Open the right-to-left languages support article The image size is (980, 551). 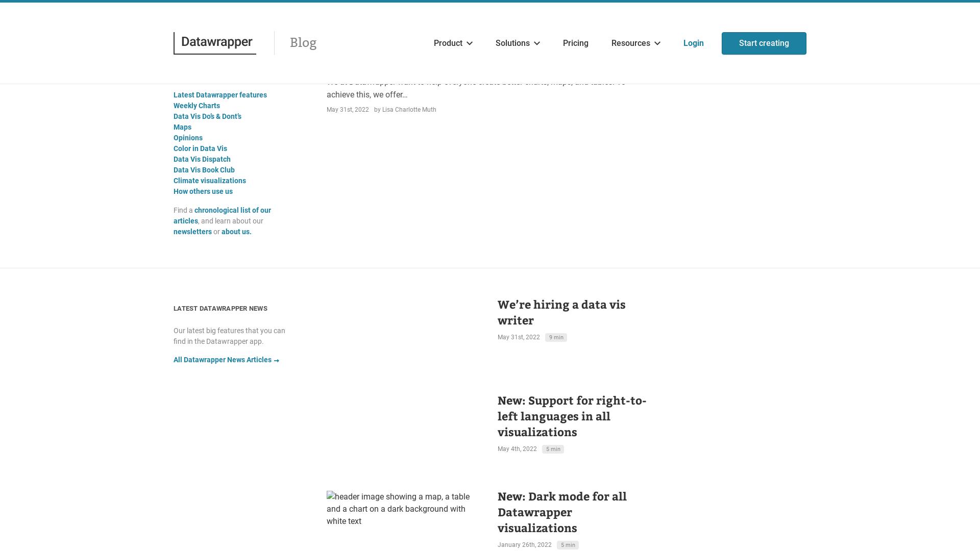tap(572, 416)
